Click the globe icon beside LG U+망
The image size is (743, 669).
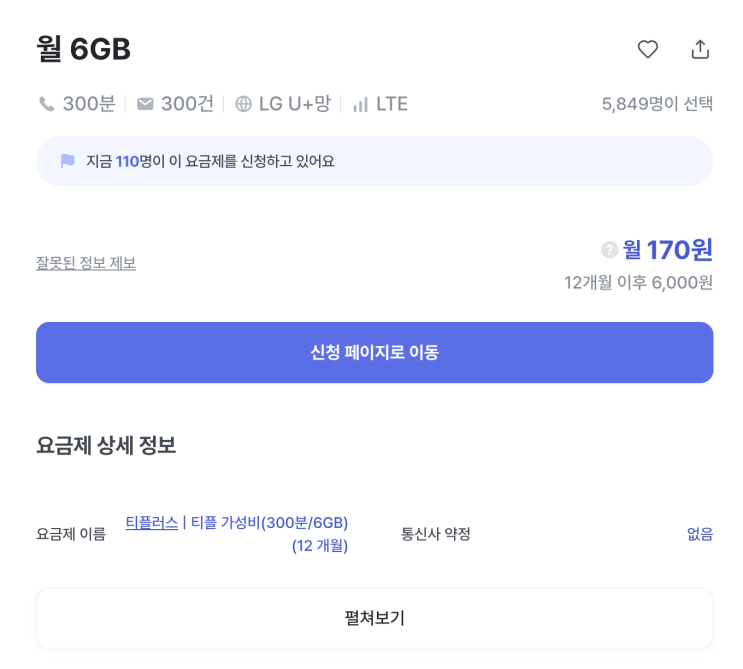point(243,104)
